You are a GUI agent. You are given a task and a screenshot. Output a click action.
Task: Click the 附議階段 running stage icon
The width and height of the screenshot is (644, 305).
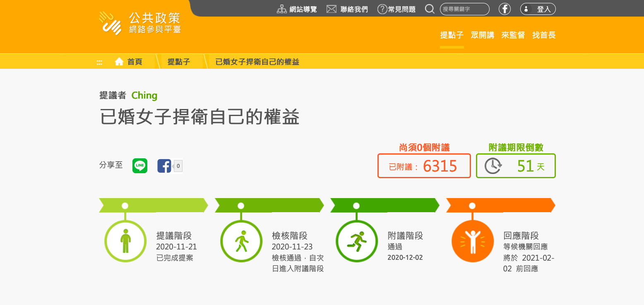click(357, 241)
